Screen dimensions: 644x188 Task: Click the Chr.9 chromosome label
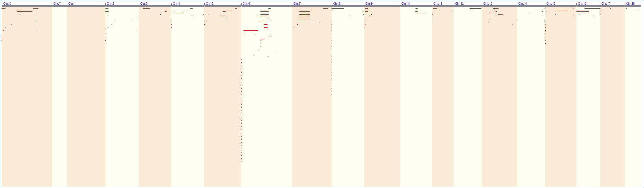(x=369, y=3)
